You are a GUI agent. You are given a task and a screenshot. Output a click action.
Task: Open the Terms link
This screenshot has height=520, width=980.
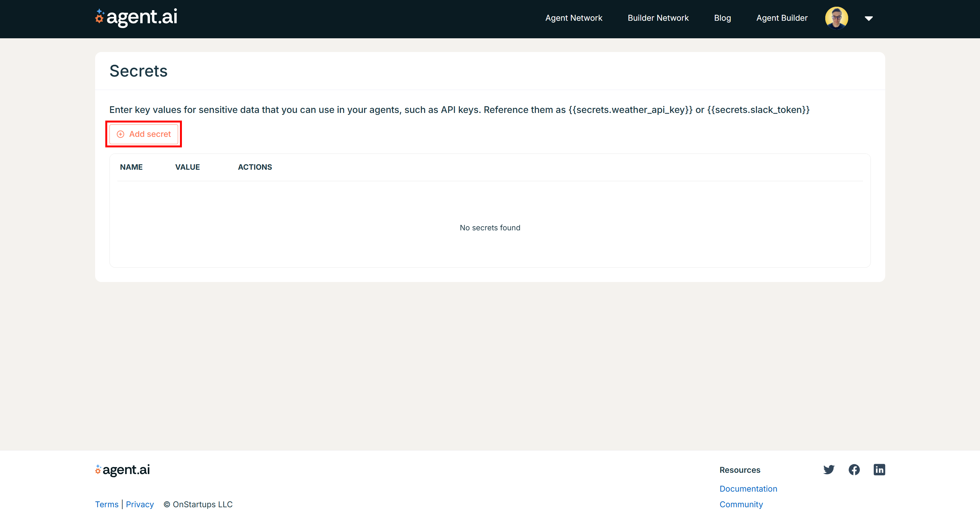point(107,504)
